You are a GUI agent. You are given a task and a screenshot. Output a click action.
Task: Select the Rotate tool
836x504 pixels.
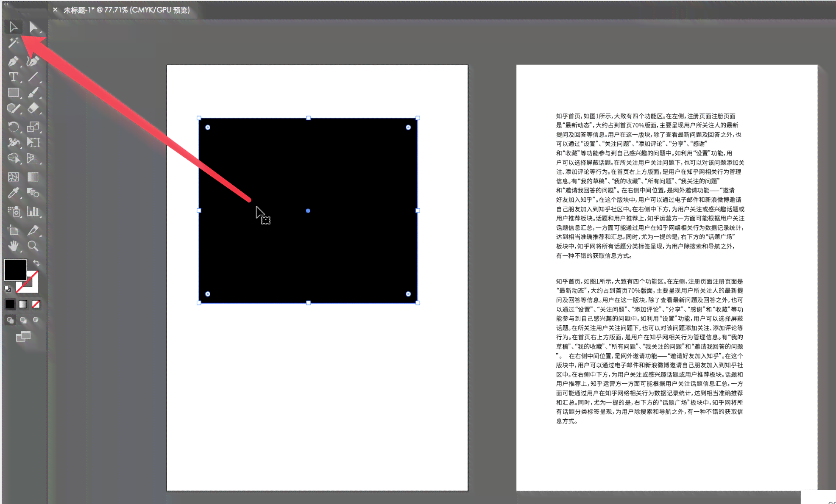coord(14,127)
